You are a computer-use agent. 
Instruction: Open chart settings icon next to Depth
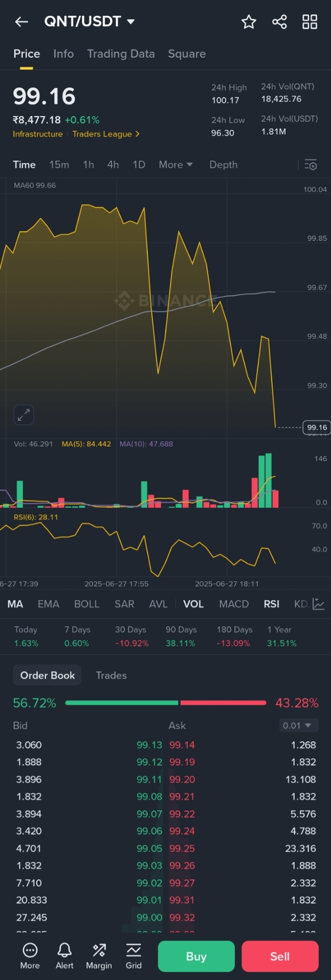pyautogui.click(x=311, y=165)
